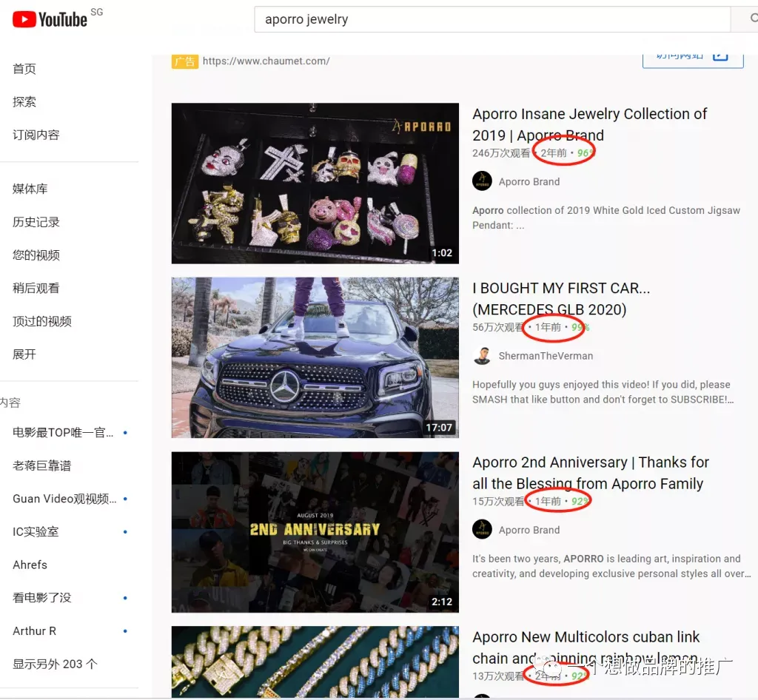Open the ShermanTheVerman channel avatar
Screen dimensions: 758x700
coord(482,356)
